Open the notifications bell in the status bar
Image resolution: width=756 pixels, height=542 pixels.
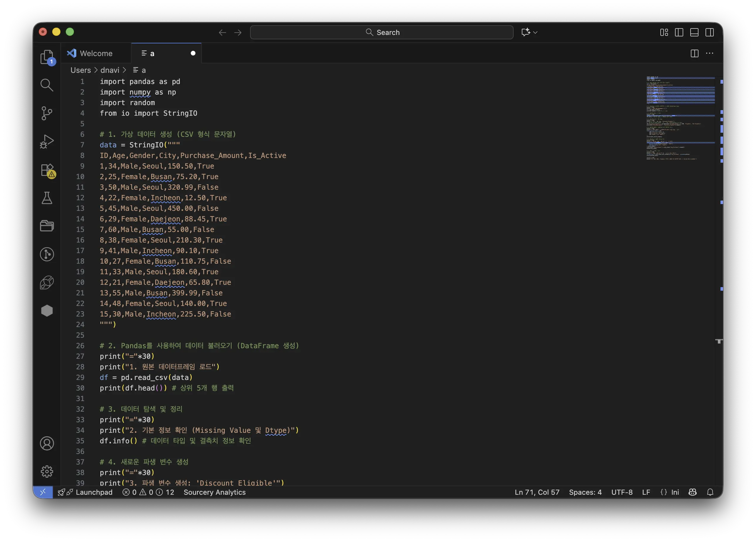[x=710, y=492]
